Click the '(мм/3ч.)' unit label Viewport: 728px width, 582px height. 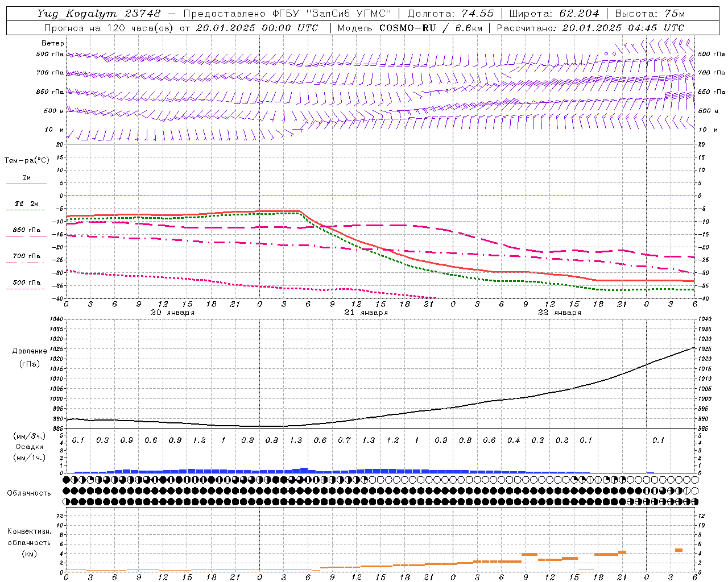30,436
